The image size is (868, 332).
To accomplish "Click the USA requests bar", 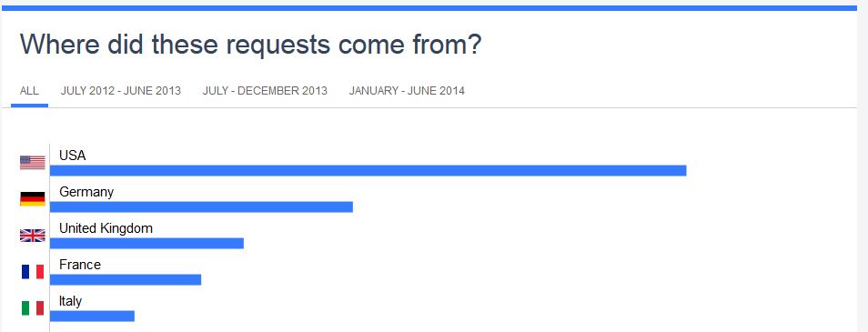I will click(x=368, y=170).
